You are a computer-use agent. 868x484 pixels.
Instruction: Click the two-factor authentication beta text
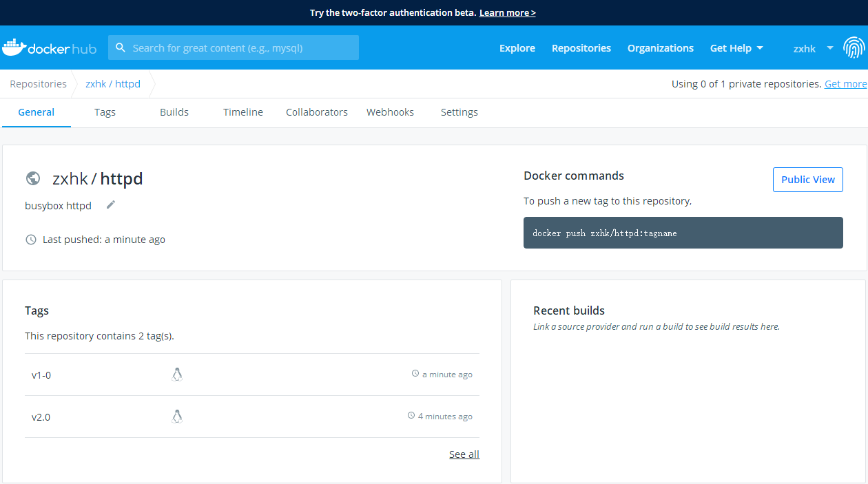[393, 12]
